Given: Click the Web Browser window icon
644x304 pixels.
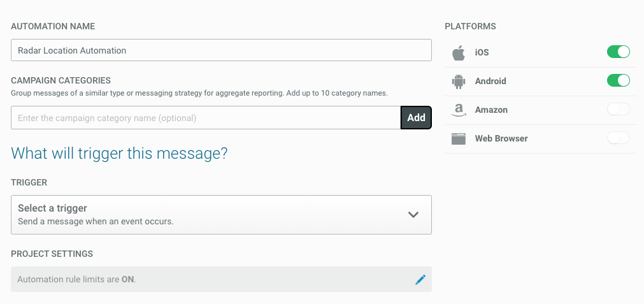Looking at the screenshot, I should point(459,139).
